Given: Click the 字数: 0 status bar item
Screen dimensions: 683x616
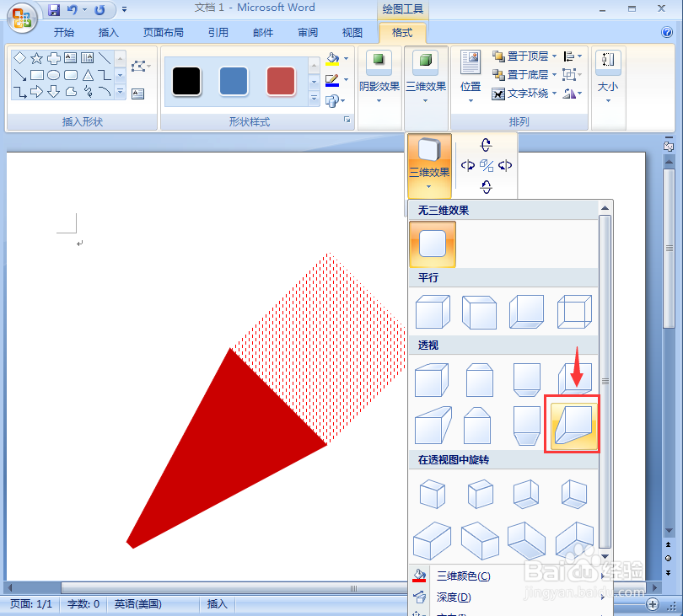Looking at the screenshot, I should click(83, 604).
